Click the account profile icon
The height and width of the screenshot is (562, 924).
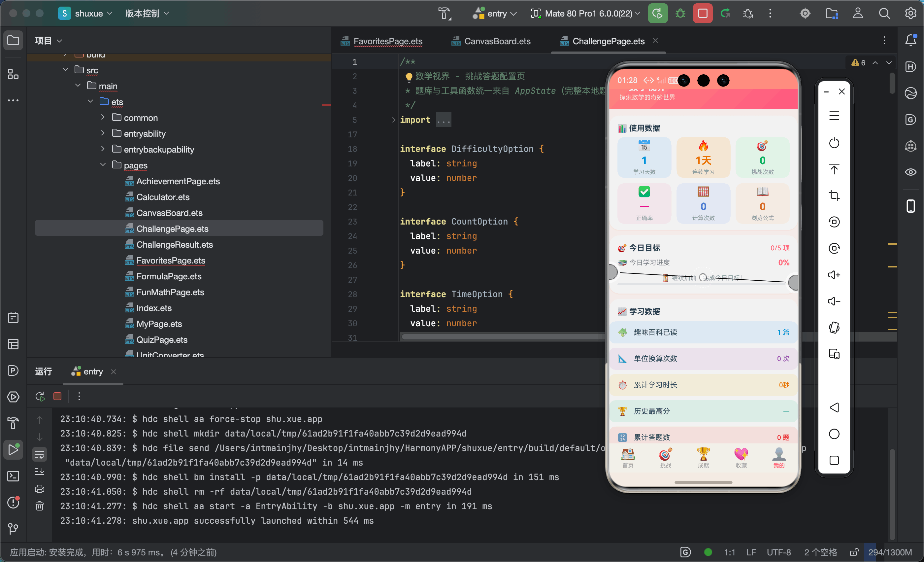tap(858, 14)
